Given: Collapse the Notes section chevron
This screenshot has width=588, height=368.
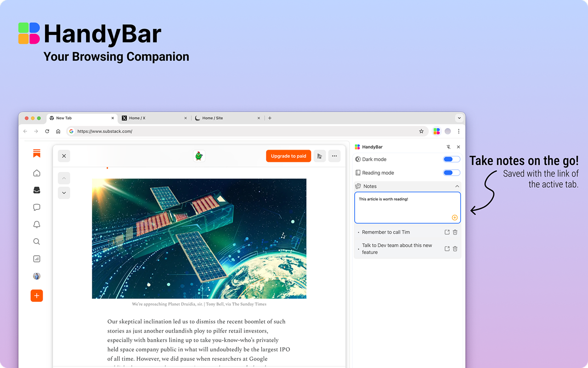Looking at the screenshot, I should coord(457,186).
